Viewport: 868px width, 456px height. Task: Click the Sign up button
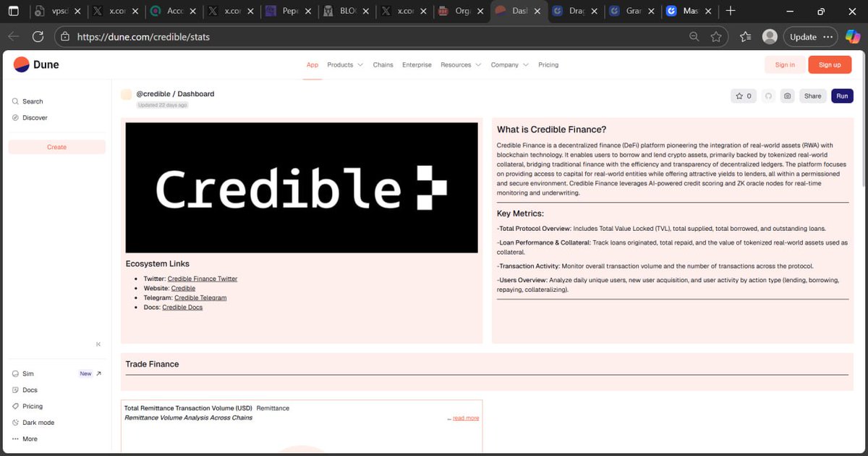(830, 64)
